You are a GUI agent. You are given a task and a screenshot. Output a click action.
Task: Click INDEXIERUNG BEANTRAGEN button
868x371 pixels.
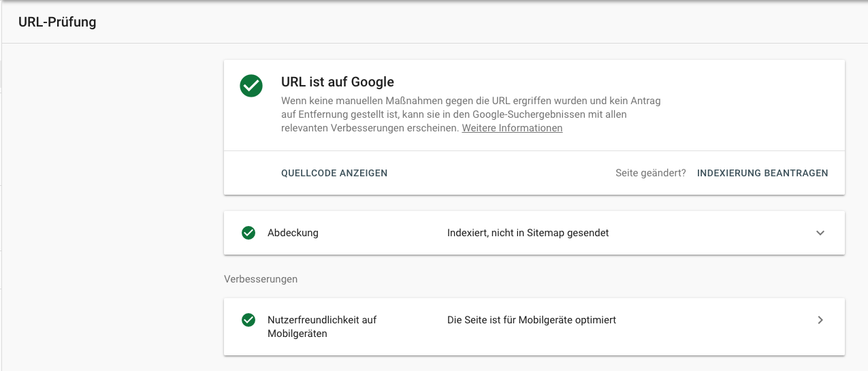pyautogui.click(x=762, y=173)
